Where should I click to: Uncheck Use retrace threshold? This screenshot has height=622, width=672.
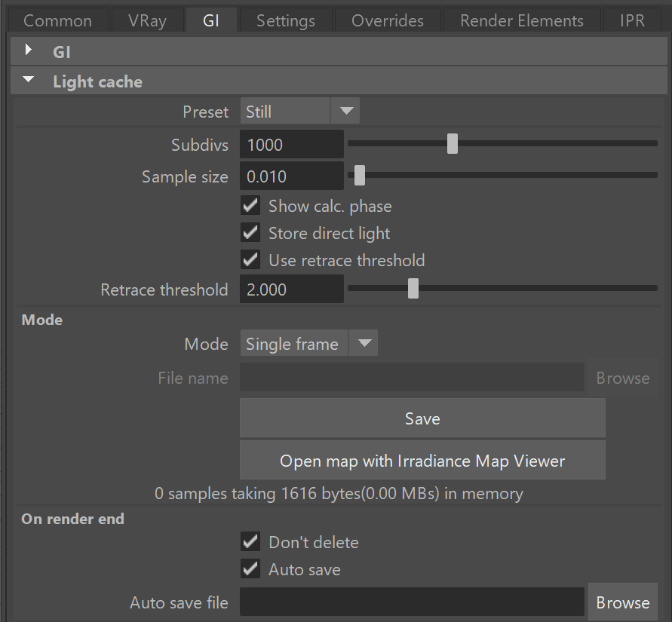click(x=250, y=259)
